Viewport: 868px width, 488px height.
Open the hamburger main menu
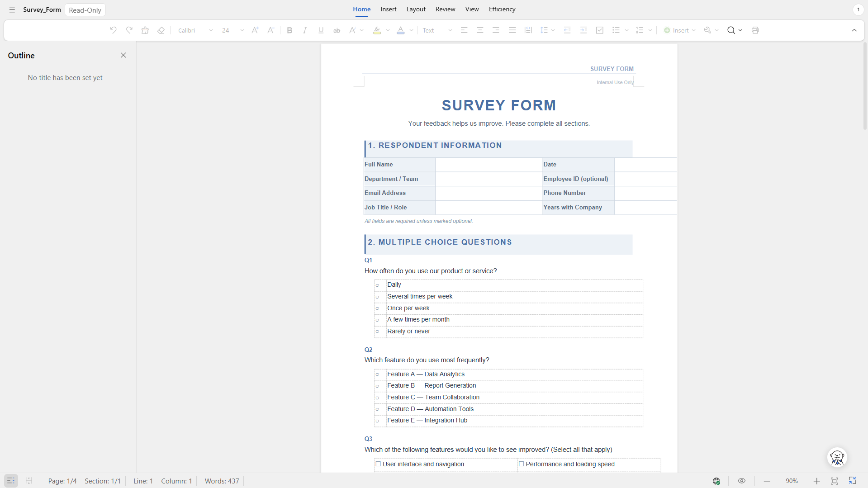click(12, 9)
